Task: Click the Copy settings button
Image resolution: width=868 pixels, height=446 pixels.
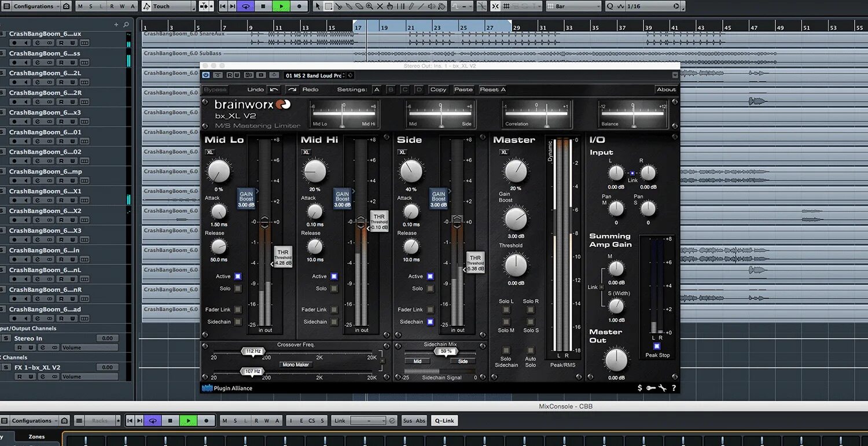Action: pyautogui.click(x=438, y=90)
